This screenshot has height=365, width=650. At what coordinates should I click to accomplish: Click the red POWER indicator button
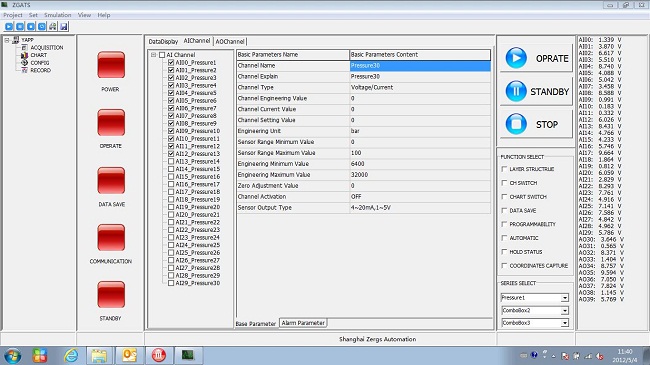[x=111, y=65]
